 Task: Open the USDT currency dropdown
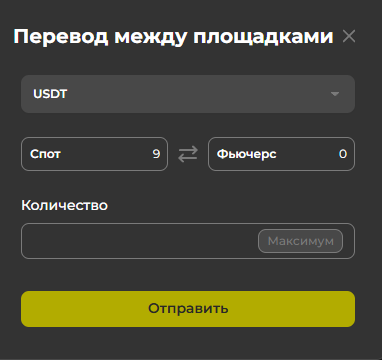[x=188, y=94]
